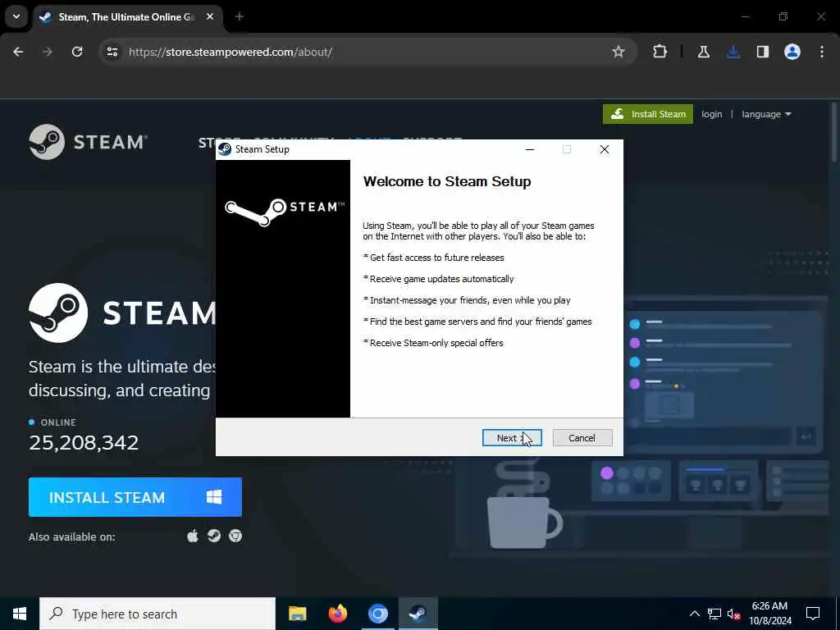Open the clock showing 6:26 AM
The width and height of the screenshot is (840, 630).
769,614
